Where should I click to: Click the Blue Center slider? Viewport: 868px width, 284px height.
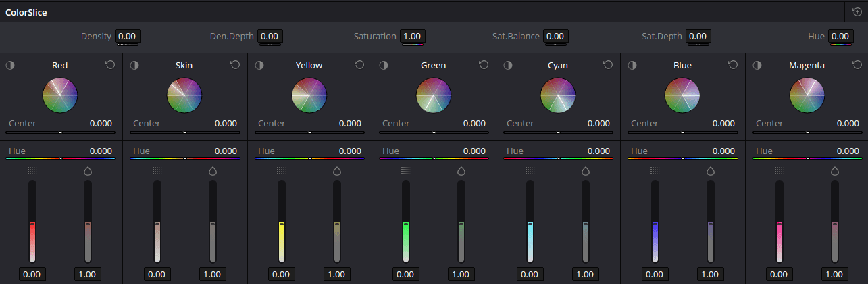click(682, 133)
